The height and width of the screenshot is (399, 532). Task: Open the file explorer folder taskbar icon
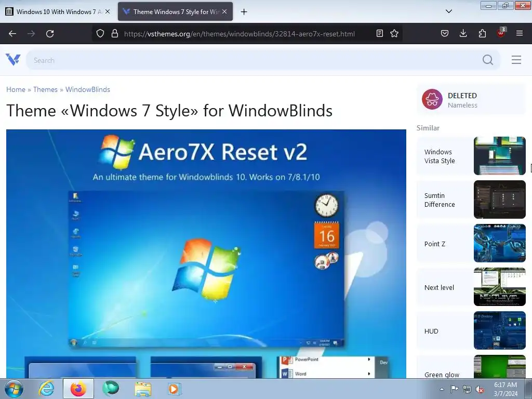click(x=143, y=389)
